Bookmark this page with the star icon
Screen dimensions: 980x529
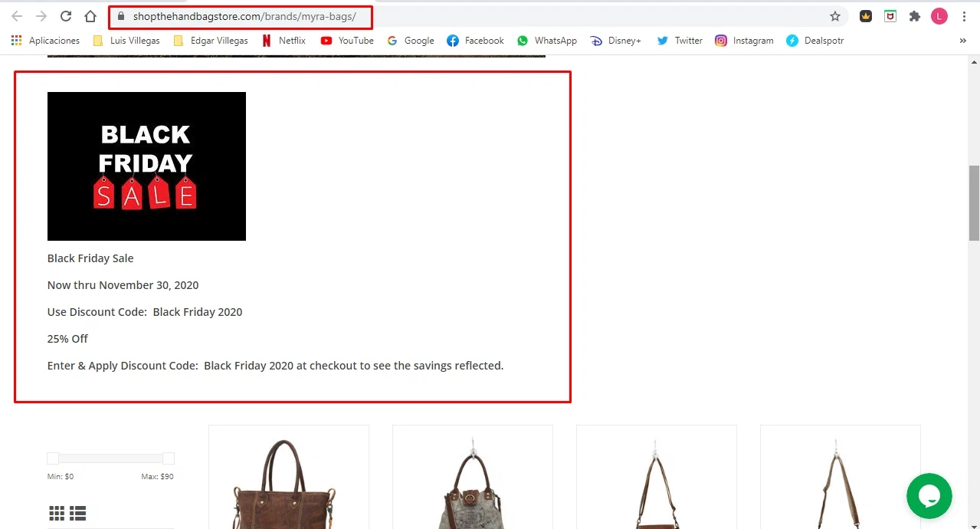[835, 16]
